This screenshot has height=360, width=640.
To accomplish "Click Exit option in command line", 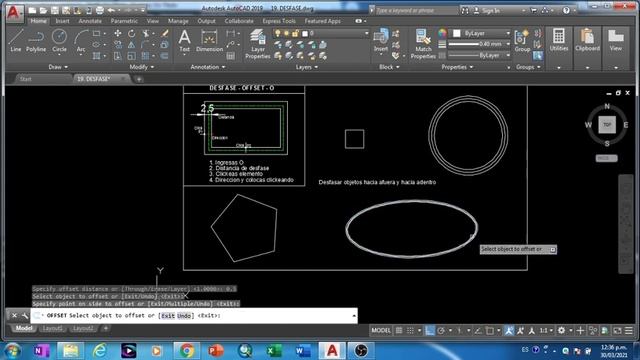I will (168, 316).
